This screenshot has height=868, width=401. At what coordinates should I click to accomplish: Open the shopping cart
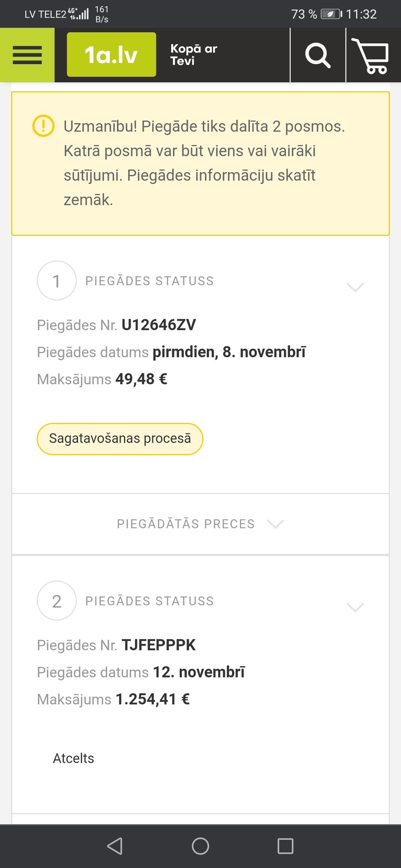click(x=371, y=56)
